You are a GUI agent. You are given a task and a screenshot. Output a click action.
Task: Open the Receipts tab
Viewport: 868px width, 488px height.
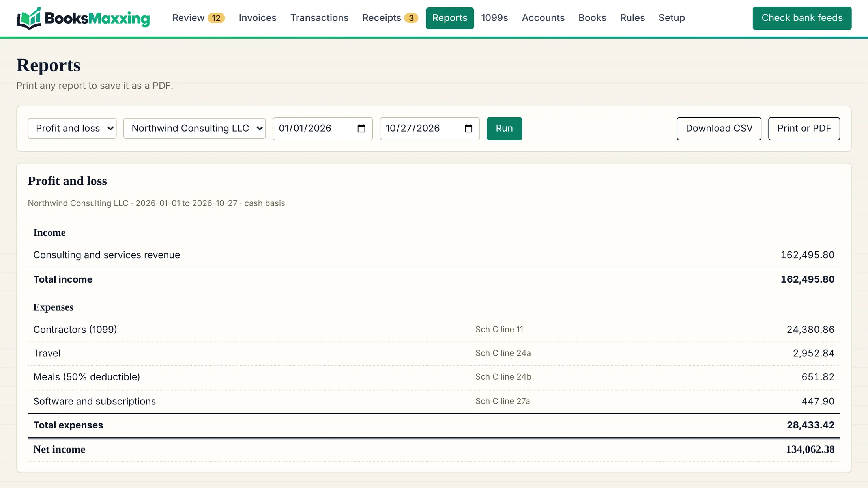point(390,18)
